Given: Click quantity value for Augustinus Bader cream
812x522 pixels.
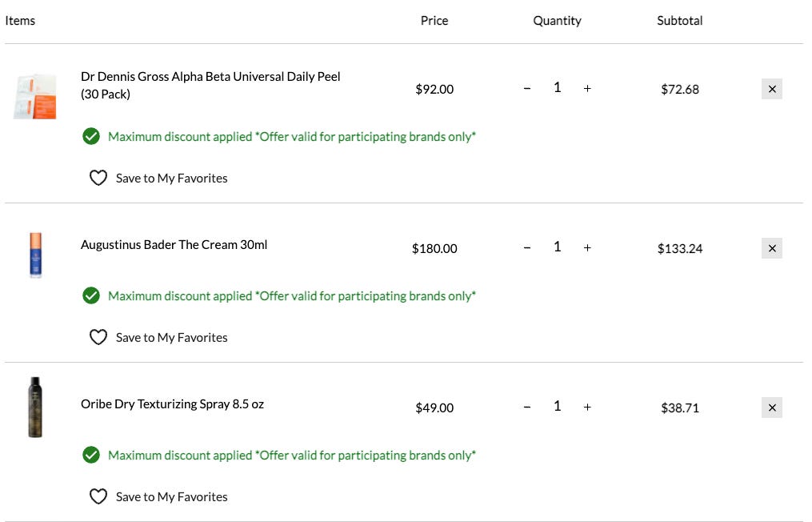Looking at the screenshot, I should click(557, 247).
